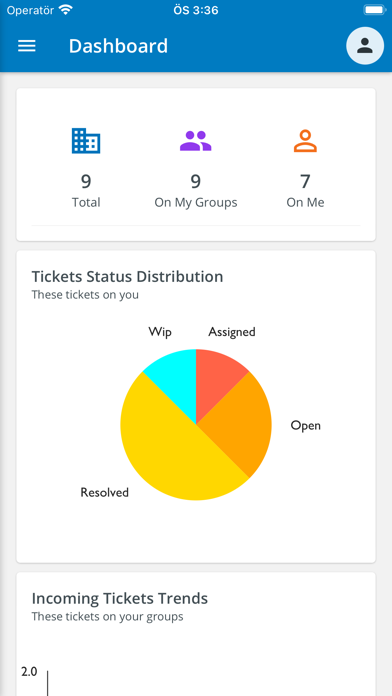The image size is (392, 696).
Task: Tap the Open chart label
Action: tap(305, 426)
